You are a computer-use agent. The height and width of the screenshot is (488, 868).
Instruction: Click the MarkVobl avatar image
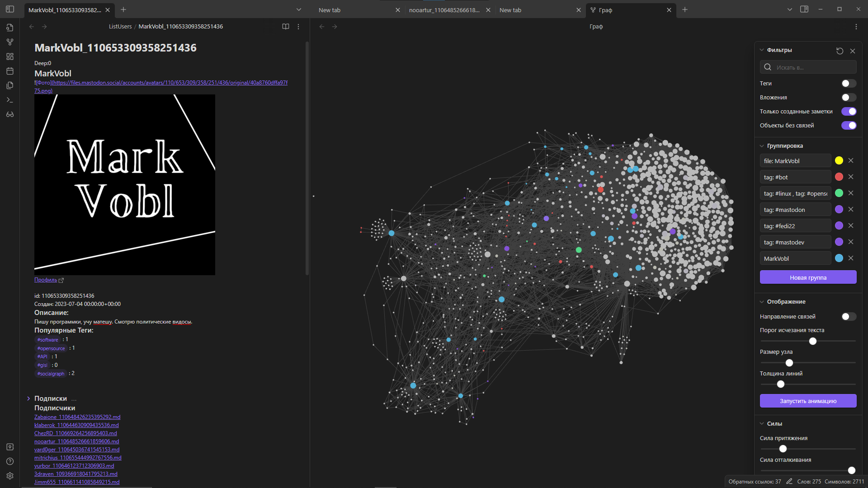[x=125, y=185]
